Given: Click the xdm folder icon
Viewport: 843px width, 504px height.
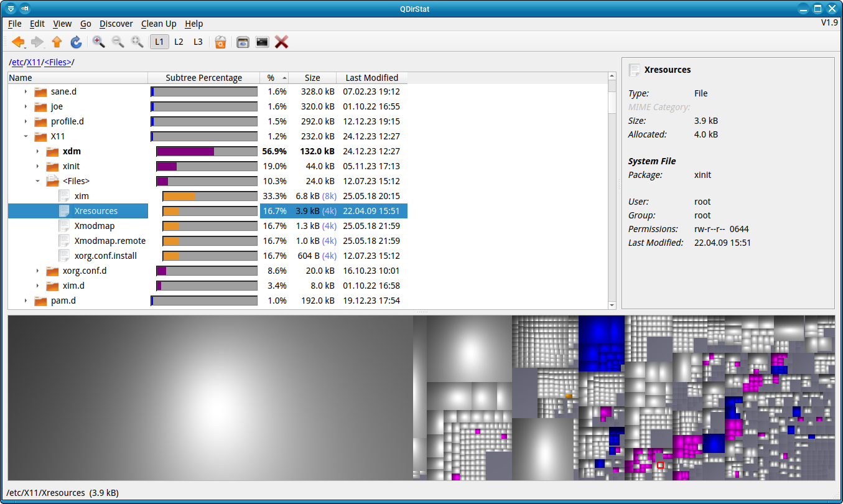Looking at the screenshot, I should 52,151.
